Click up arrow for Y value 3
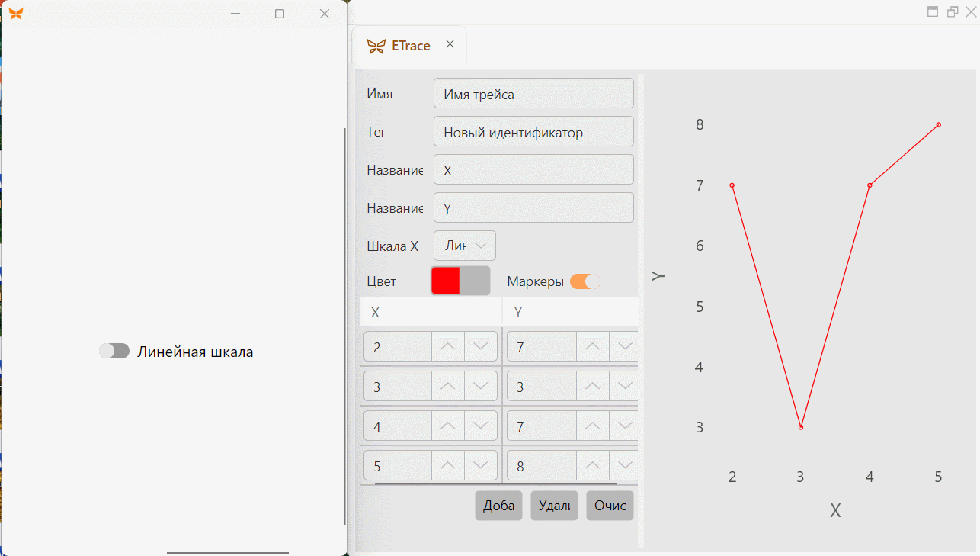Image resolution: width=980 pixels, height=556 pixels. [x=593, y=386]
